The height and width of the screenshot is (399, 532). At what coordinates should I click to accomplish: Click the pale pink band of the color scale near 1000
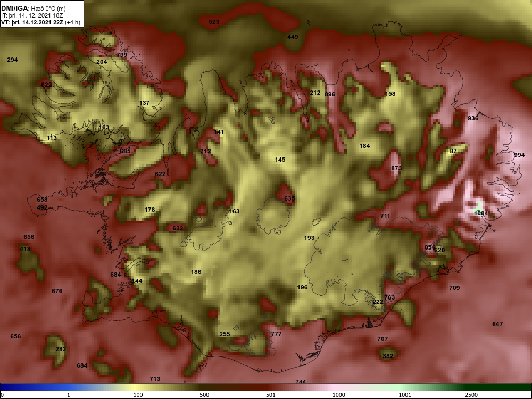click(336, 387)
